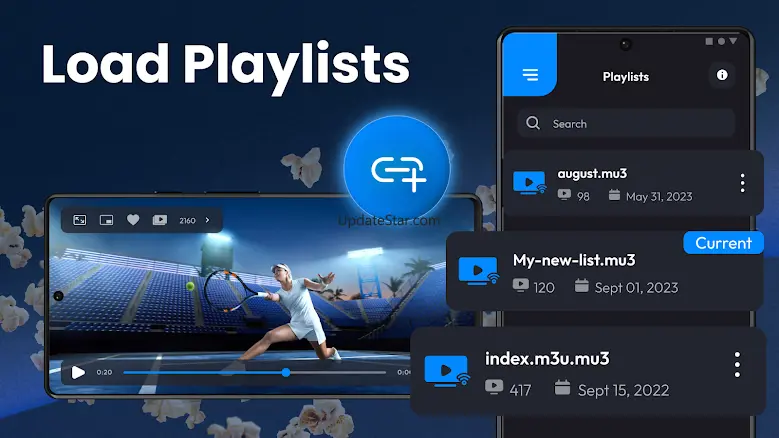Open the channel list icon in player
The height and width of the screenshot is (438, 779).
(x=159, y=220)
